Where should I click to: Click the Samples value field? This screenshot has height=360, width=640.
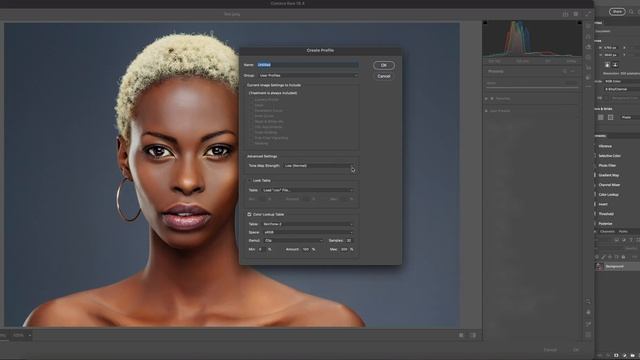349,240
